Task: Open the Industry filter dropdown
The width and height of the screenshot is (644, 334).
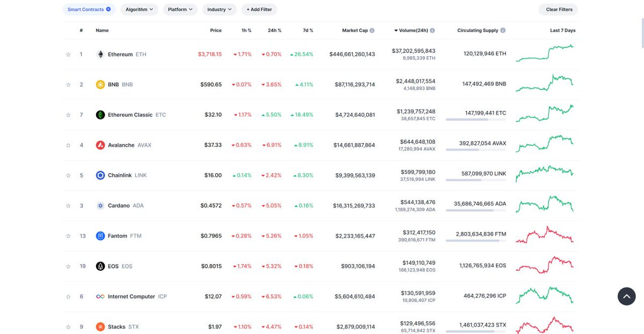Action: tap(219, 10)
